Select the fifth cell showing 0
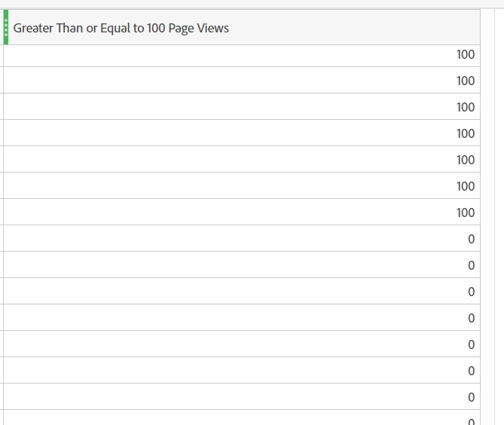This screenshot has width=504, height=425. pos(242,344)
